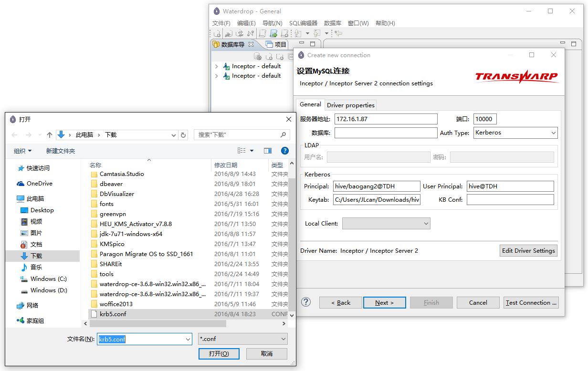This screenshot has width=588, height=371.
Task: Open the view options dropdown arrow
Action: pos(252,151)
